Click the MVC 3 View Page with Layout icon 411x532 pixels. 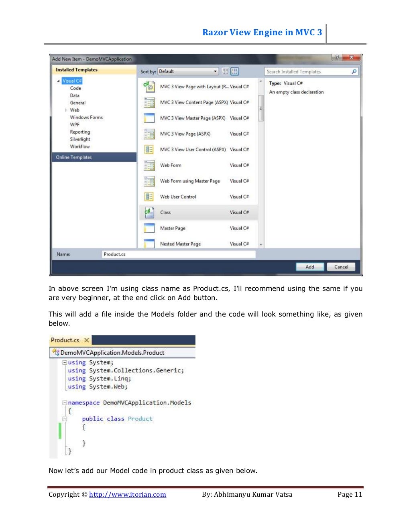click(149, 86)
